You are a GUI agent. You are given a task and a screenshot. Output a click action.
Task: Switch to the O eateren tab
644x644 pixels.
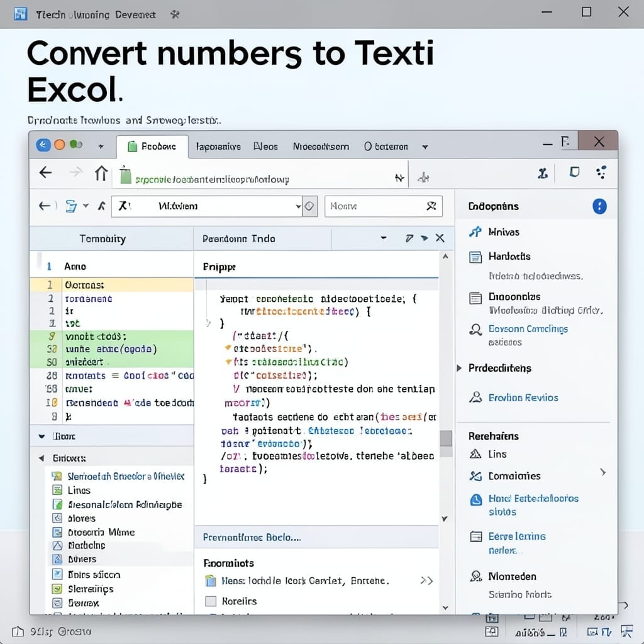[x=386, y=147]
